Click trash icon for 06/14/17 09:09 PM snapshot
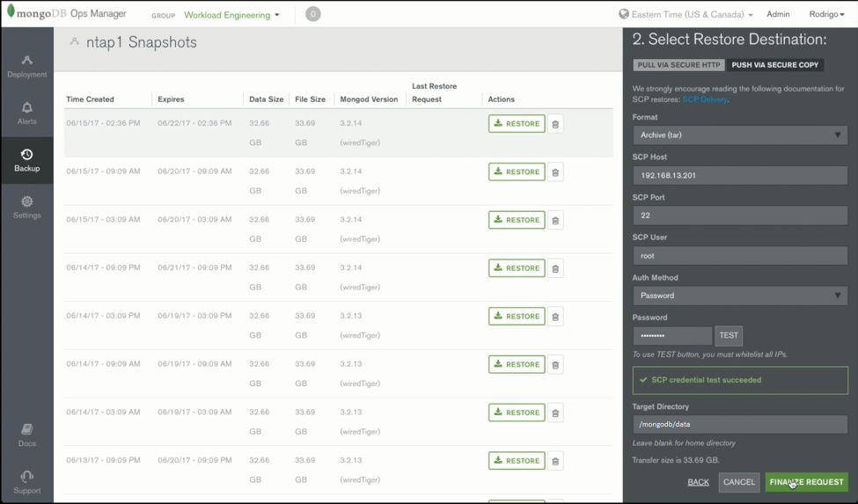The image size is (858, 504). coord(555,269)
